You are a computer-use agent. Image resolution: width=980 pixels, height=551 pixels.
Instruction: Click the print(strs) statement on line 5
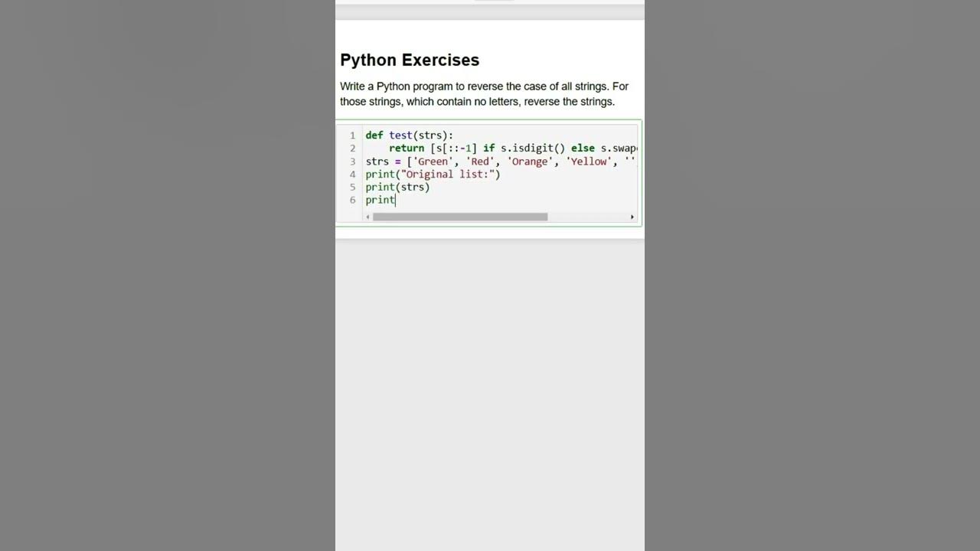pos(397,187)
